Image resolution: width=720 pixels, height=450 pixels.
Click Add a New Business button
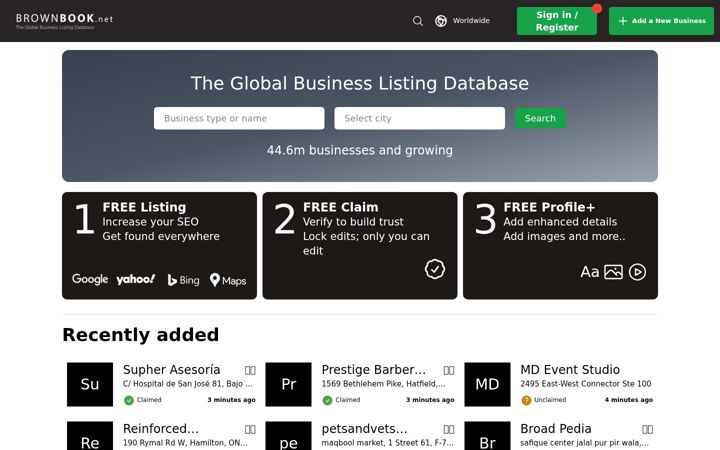click(x=661, y=21)
